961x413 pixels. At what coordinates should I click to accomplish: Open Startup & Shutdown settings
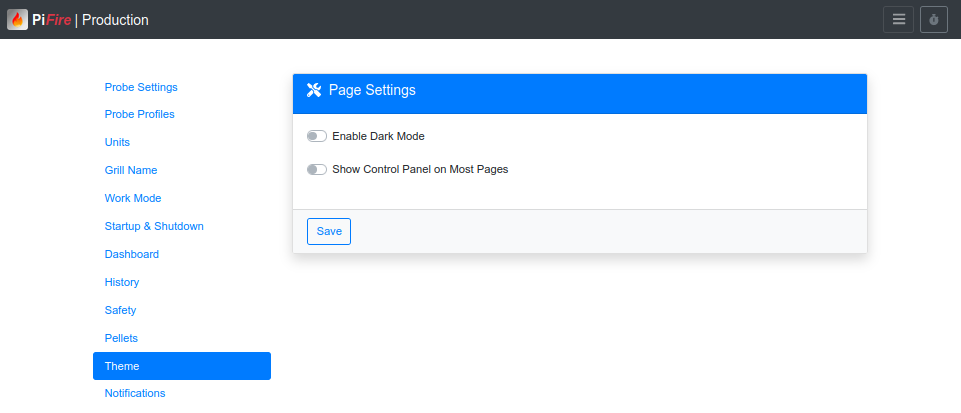tap(154, 226)
